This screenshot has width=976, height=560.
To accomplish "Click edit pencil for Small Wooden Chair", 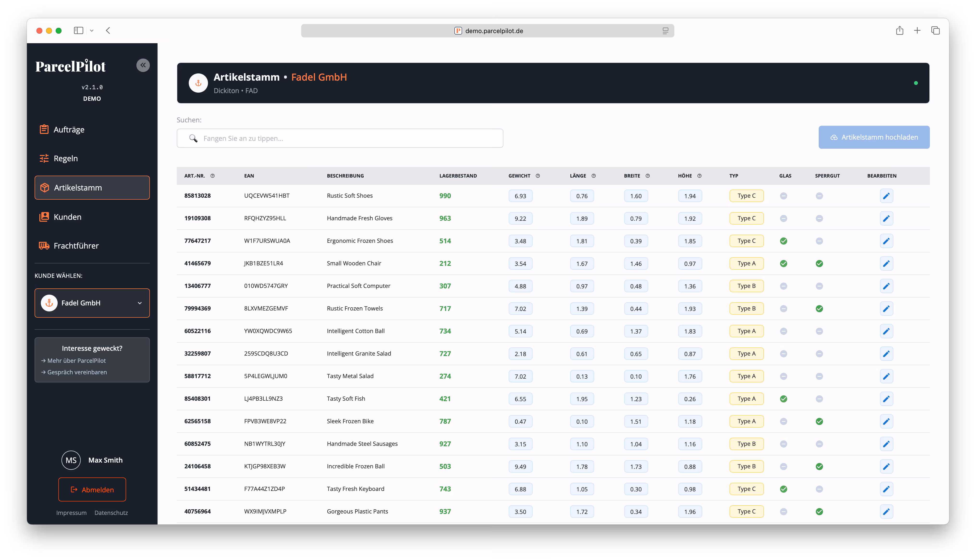I will pos(886,263).
